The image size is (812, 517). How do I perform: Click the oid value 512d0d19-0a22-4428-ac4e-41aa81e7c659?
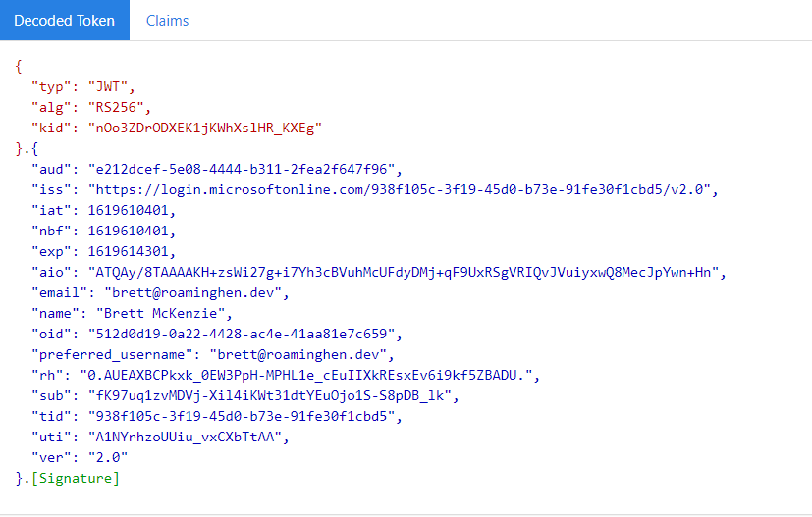point(242,335)
